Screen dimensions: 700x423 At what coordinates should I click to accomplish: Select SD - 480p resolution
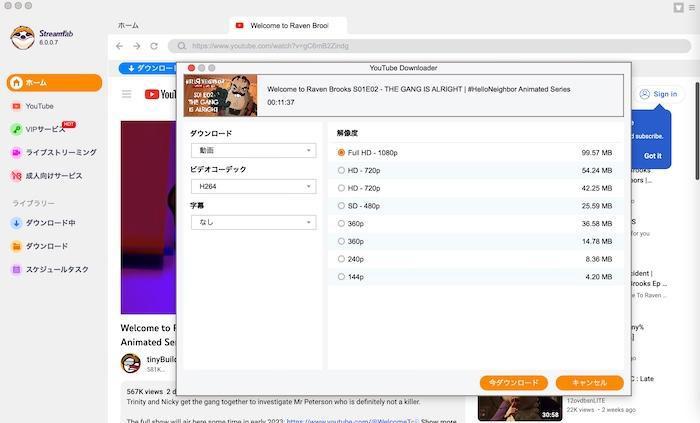point(475,206)
